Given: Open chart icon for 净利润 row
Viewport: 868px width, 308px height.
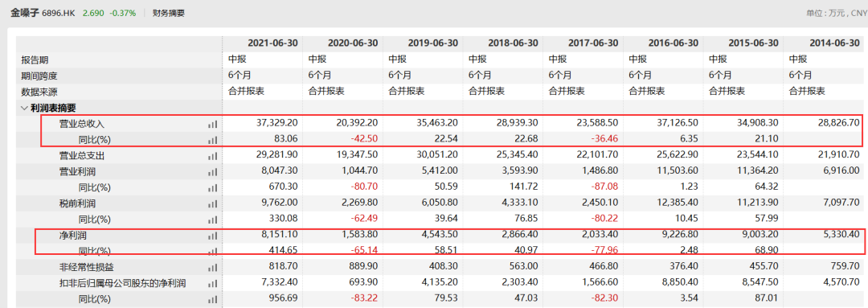Looking at the screenshot, I should [212, 236].
